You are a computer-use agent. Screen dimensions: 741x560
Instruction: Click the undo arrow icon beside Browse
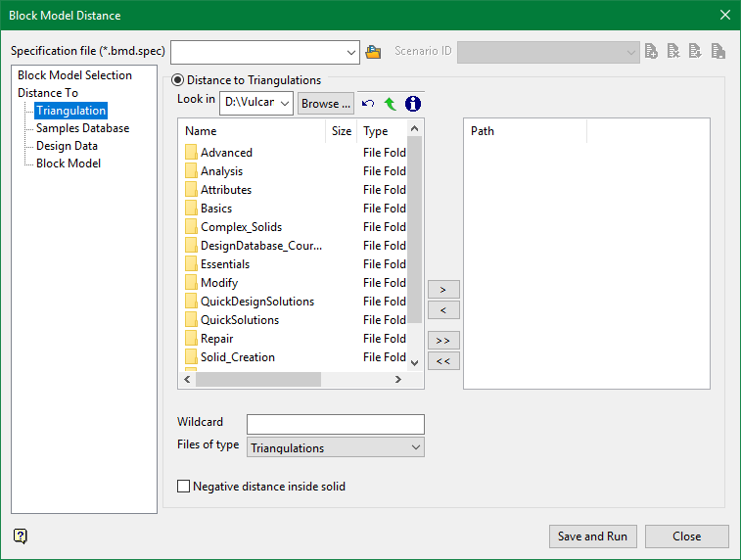click(368, 103)
